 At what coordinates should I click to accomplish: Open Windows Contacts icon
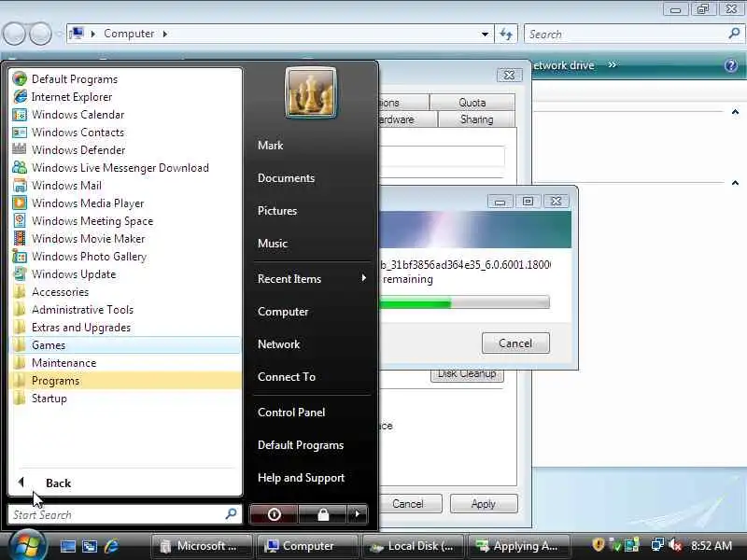20,133
